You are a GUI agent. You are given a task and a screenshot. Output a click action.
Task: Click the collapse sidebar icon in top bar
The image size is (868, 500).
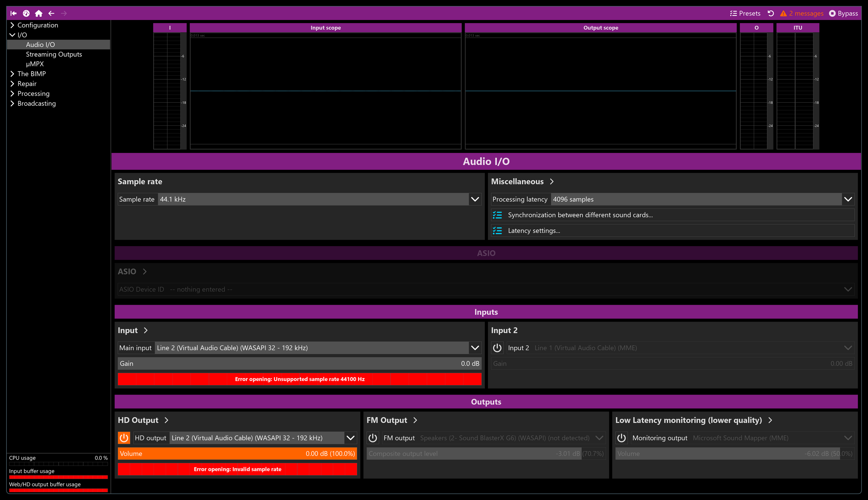[14, 14]
